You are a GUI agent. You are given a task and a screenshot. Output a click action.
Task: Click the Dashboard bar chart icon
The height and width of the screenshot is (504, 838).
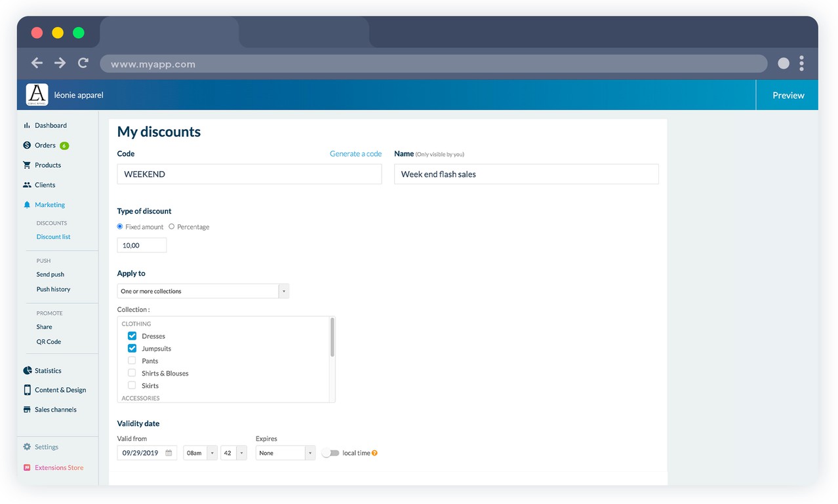27,125
